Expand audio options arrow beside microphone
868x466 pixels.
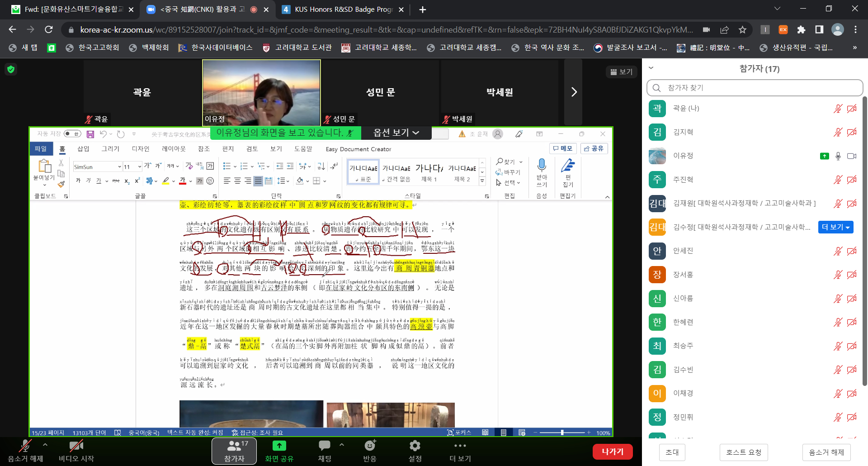click(x=45, y=445)
